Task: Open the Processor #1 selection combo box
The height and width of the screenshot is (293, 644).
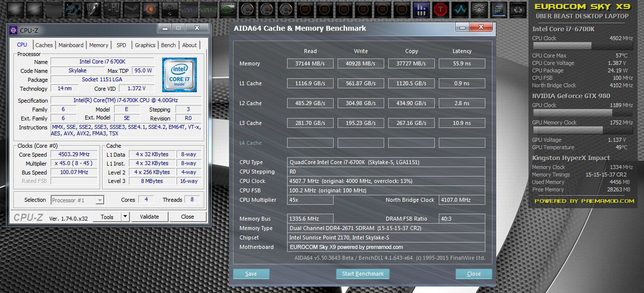Action: click(x=77, y=200)
